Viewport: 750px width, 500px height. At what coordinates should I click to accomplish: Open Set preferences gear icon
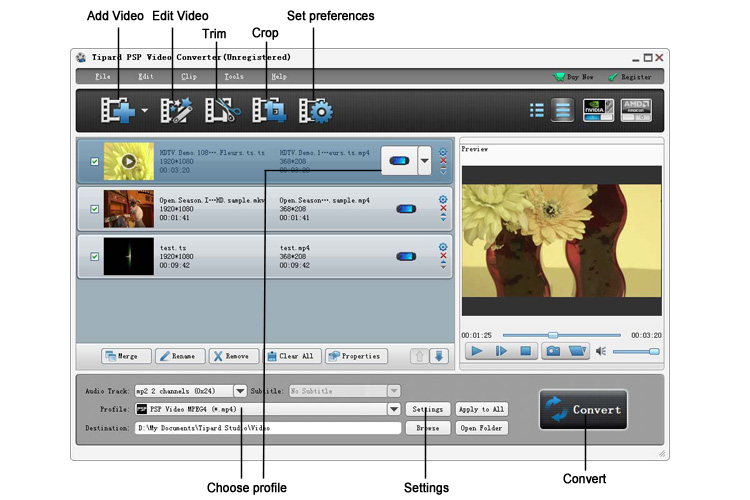[x=316, y=111]
